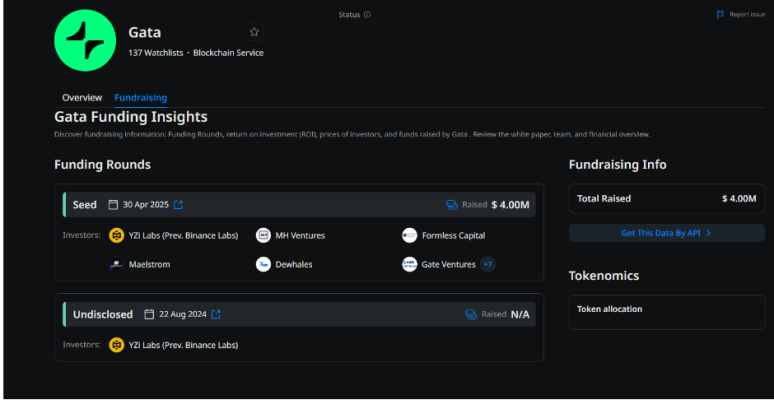Expand the +7 more investors badge
This screenshot has width=774, height=400.
(x=488, y=265)
